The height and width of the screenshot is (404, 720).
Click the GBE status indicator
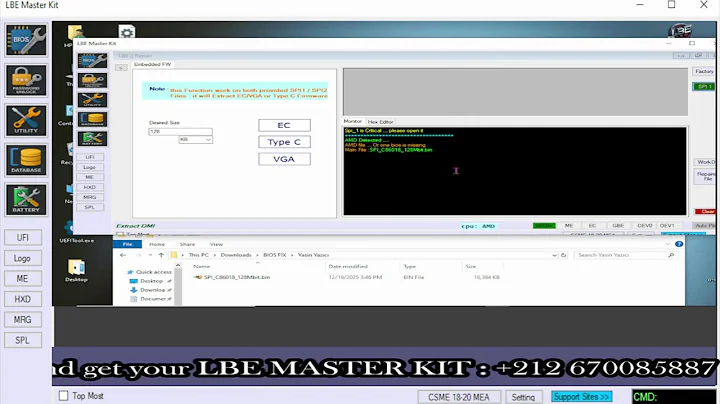(618, 225)
